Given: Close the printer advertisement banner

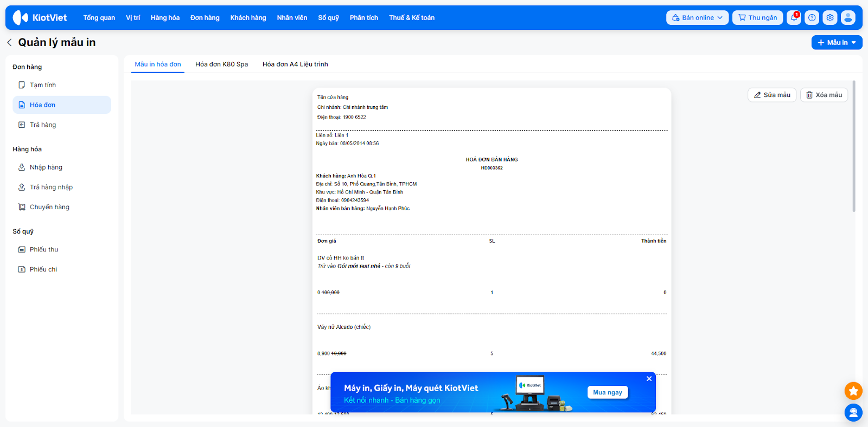Looking at the screenshot, I should click(649, 379).
